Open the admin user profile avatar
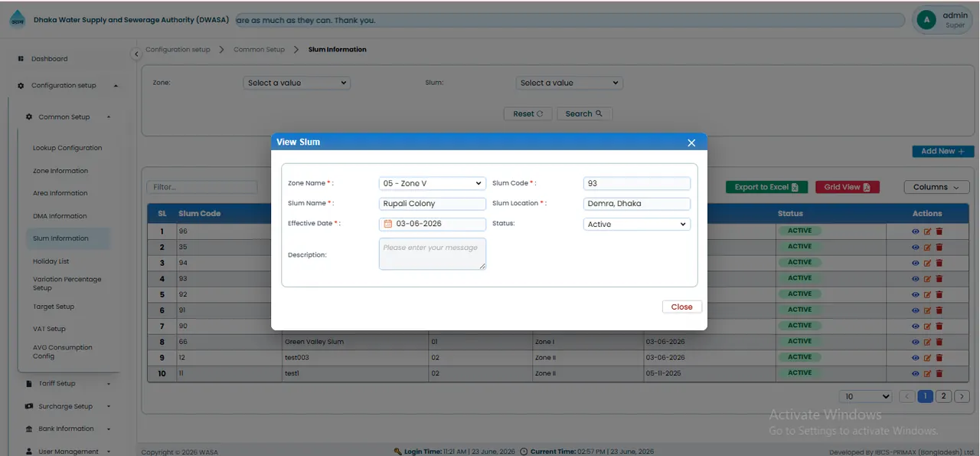The width and height of the screenshot is (980, 456). click(x=926, y=20)
